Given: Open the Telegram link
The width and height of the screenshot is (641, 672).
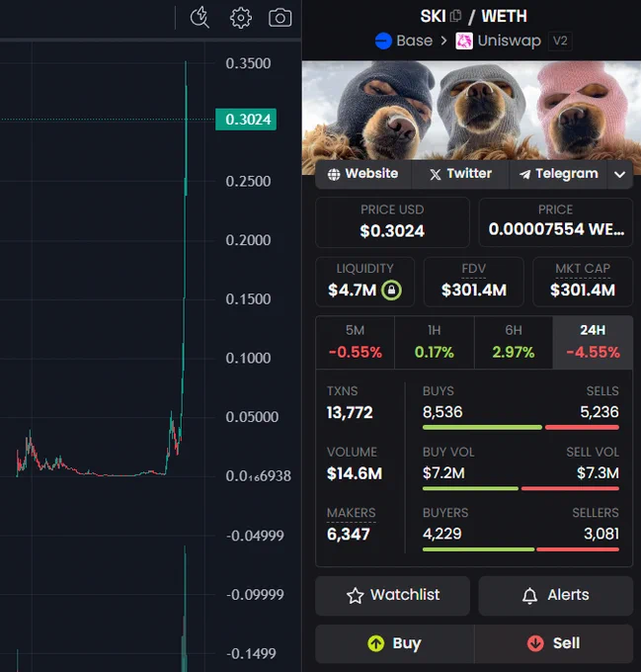Looking at the screenshot, I should [558, 174].
